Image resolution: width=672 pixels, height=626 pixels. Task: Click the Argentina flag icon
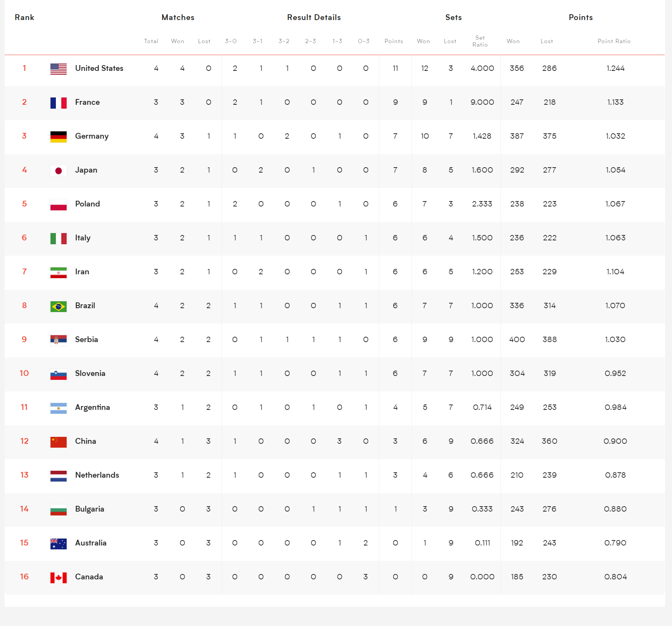pos(59,408)
